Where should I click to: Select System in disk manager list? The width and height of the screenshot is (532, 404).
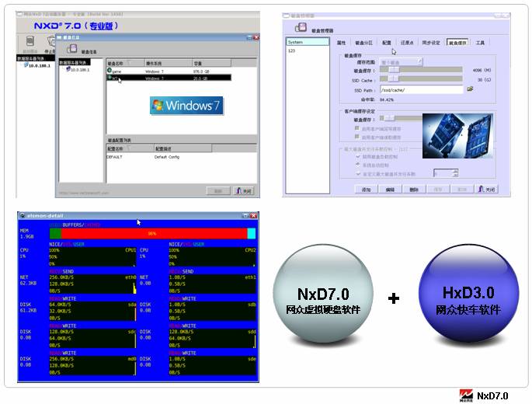point(308,42)
